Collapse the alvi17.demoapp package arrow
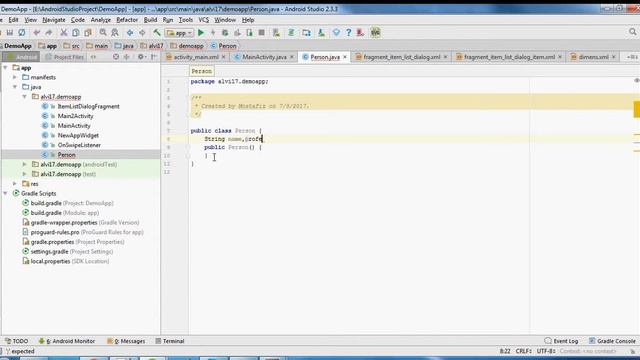This screenshot has height=360, width=640. [25, 97]
